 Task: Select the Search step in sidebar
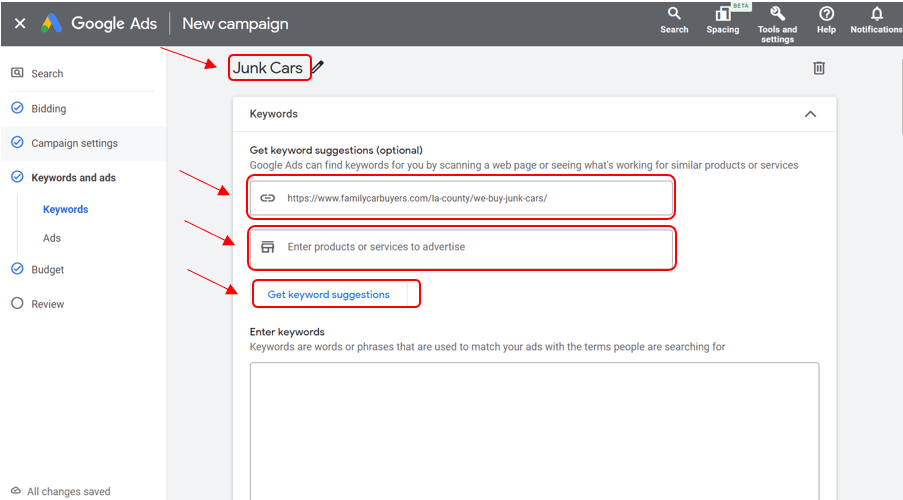[x=46, y=73]
